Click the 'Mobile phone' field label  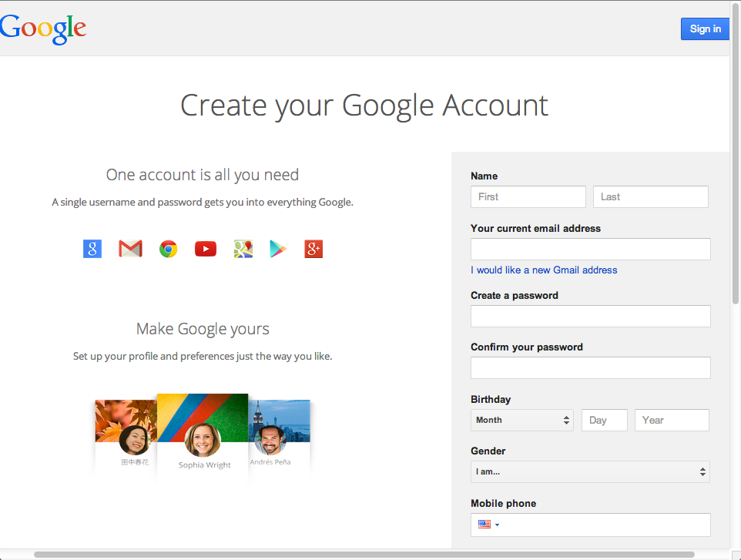coord(503,503)
